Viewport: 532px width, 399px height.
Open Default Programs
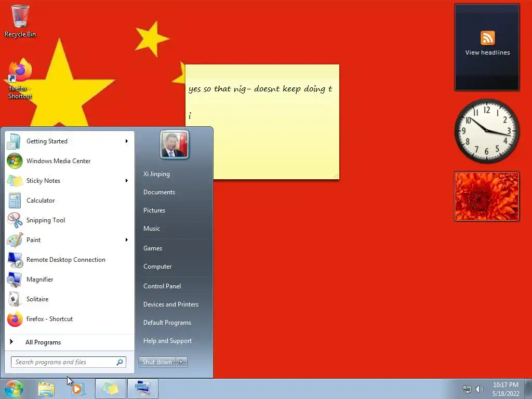[x=167, y=323]
